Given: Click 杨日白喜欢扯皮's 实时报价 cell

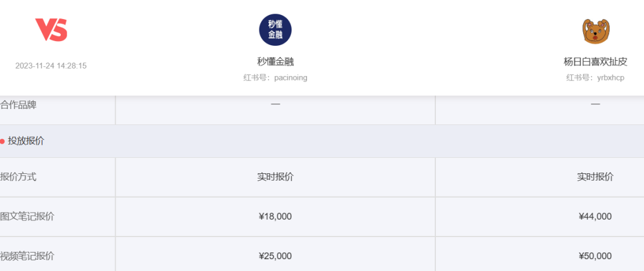Looking at the screenshot, I should tap(595, 177).
